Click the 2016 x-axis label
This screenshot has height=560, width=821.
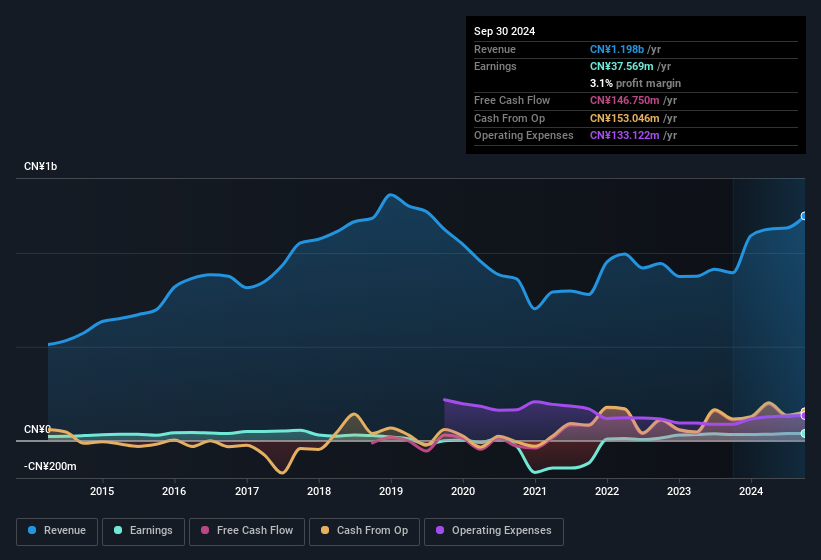click(174, 491)
